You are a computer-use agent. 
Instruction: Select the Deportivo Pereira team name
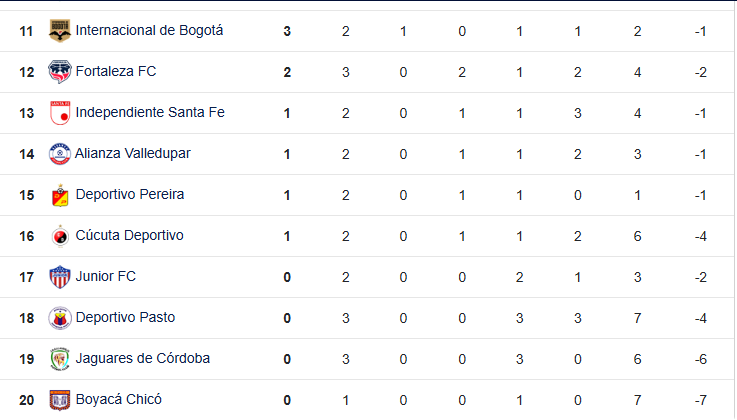(x=130, y=194)
